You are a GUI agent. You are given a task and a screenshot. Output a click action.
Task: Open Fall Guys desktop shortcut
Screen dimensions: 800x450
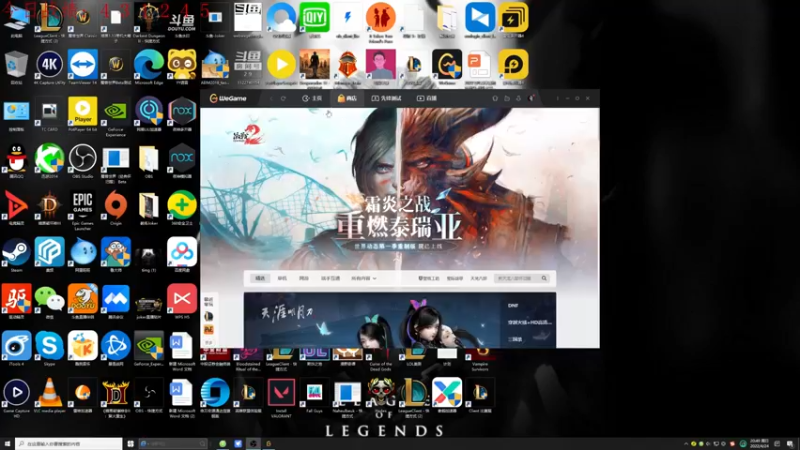[314, 395]
